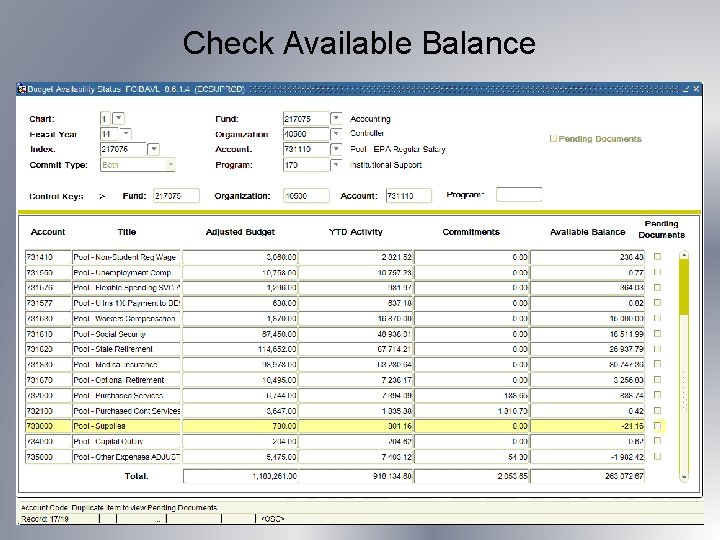Click the Control Keys Organization field
Viewport: 720px width, 540px height.
306,196
